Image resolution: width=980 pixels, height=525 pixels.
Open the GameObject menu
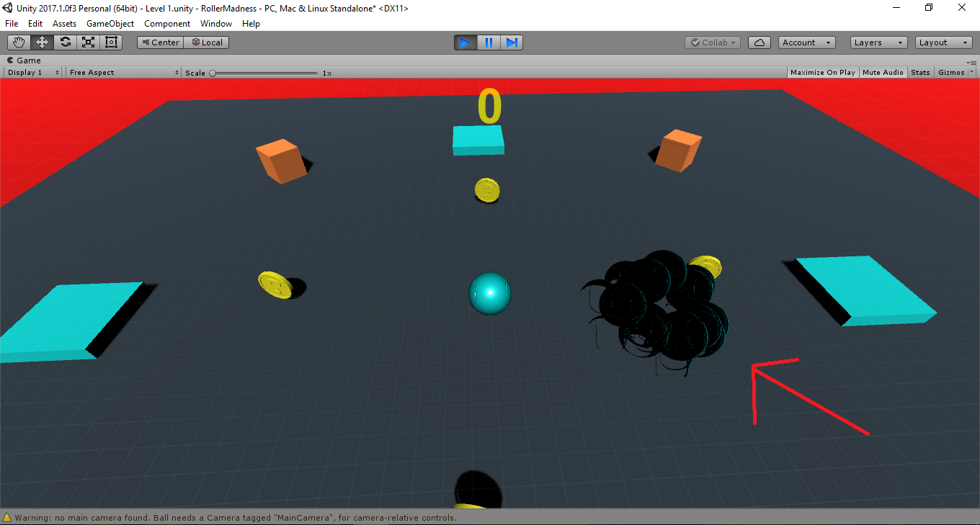click(110, 24)
